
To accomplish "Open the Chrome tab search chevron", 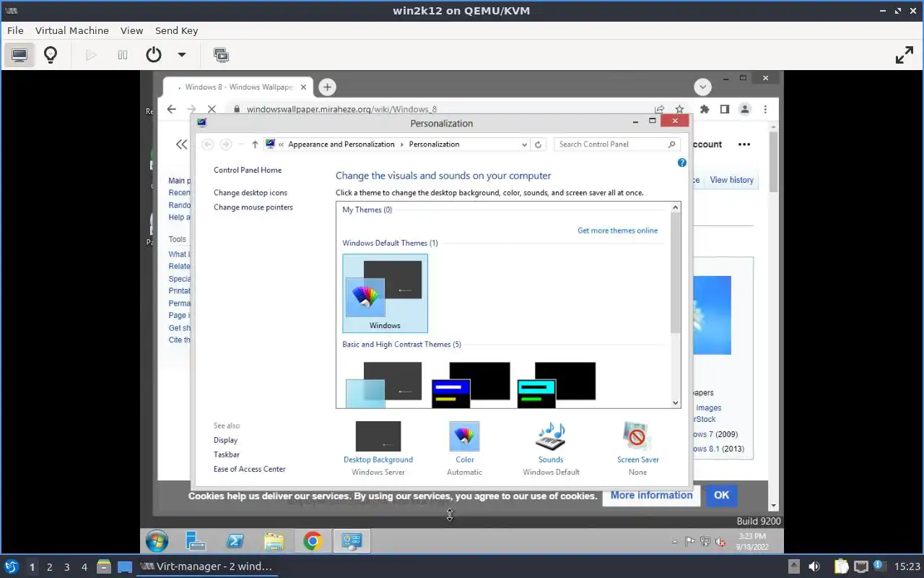I will point(703,87).
